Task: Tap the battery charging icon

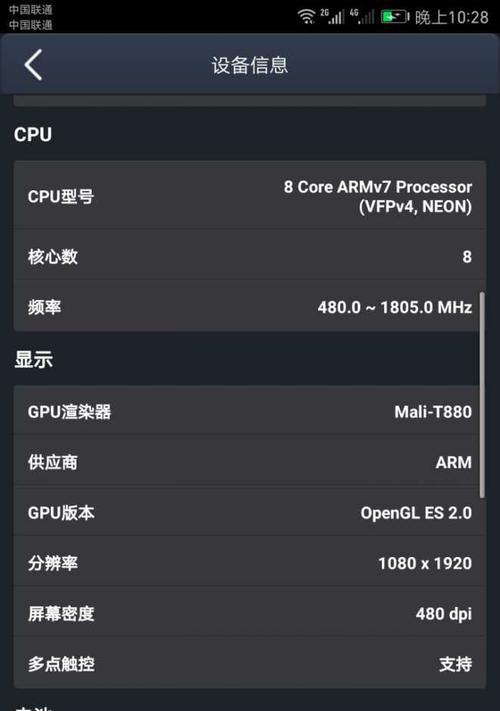Action: pyautogui.click(x=395, y=17)
